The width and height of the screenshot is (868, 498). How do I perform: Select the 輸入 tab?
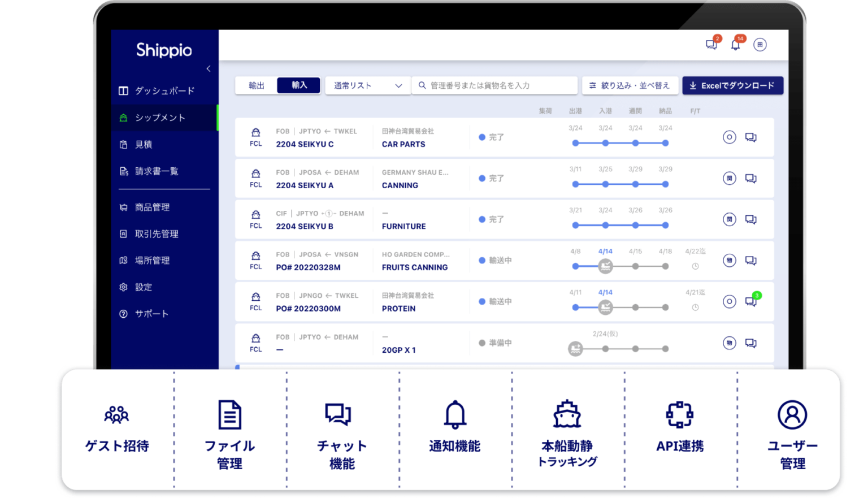(298, 85)
